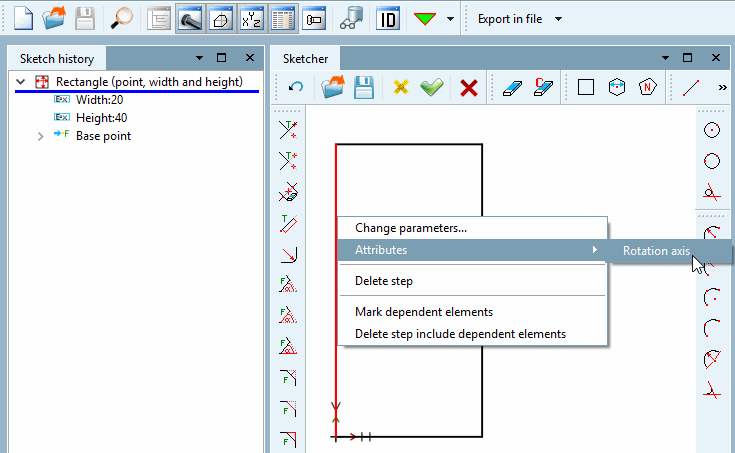Toggle the table list view button
Image resolution: width=735 pixels, height=453 pixels.
(283, 19)
